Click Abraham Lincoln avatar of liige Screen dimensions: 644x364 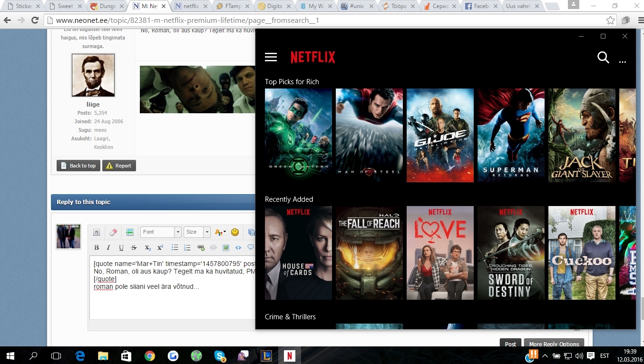(93, 75)
